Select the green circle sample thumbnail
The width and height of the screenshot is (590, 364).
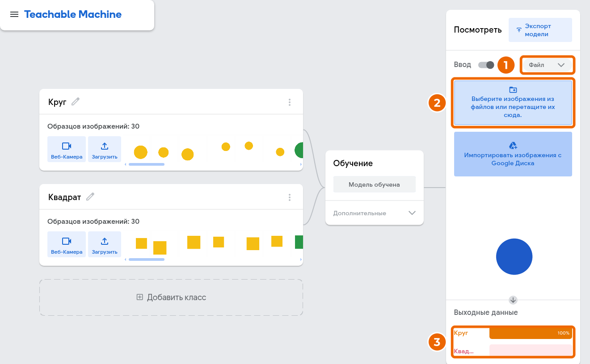pos(299,151)
